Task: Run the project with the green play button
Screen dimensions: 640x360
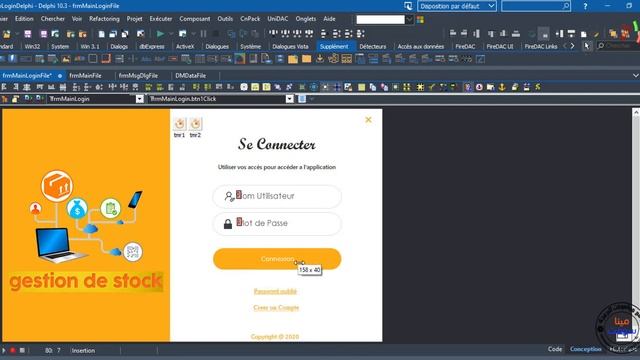Action: coord(160,33)
